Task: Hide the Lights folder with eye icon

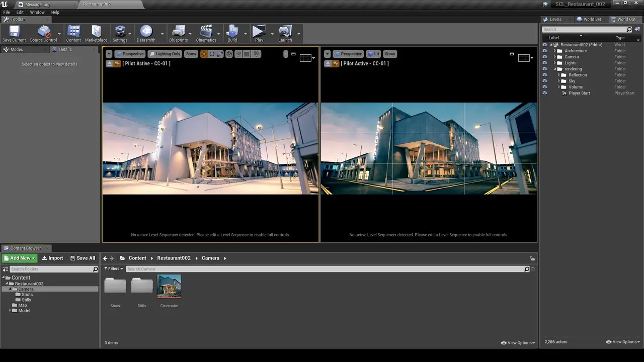Action: [544, 63]
